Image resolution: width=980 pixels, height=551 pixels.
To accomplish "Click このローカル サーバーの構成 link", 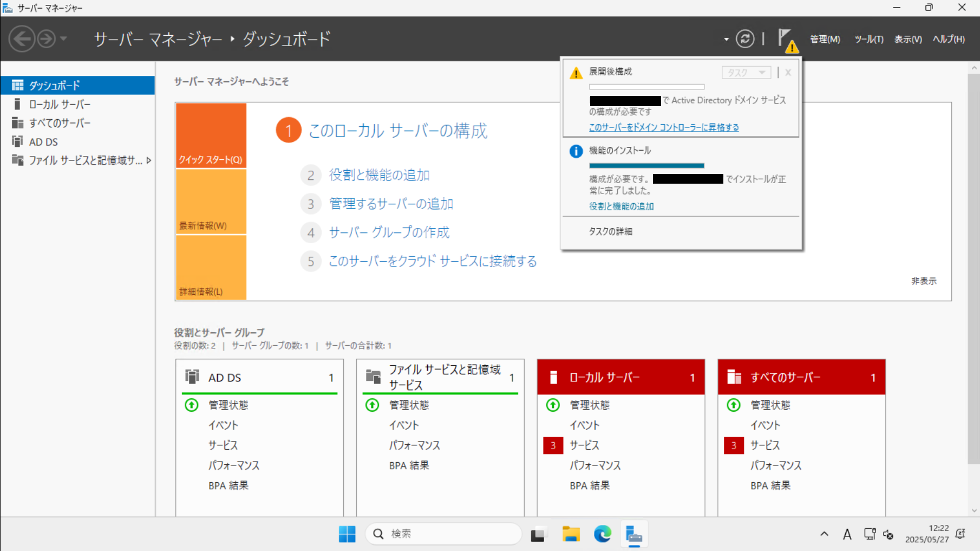I will [398, 131].
